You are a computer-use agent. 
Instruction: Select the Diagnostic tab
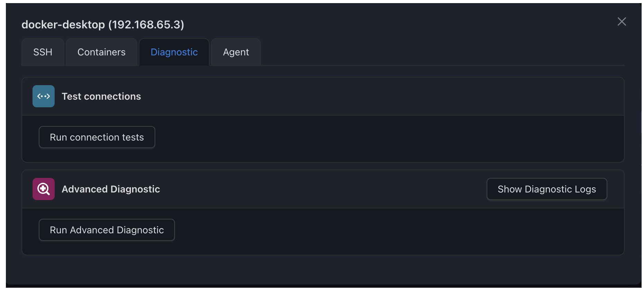click(174, 52)
